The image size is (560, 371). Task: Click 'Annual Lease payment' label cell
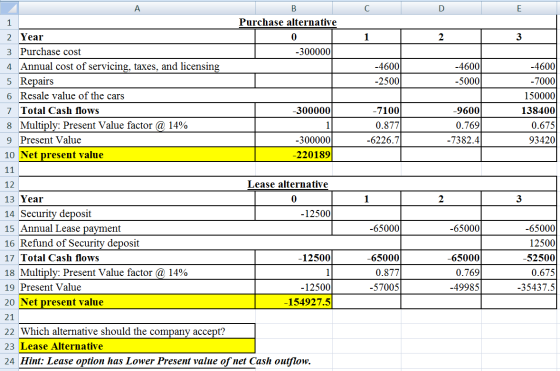click(x=175, y=228)
